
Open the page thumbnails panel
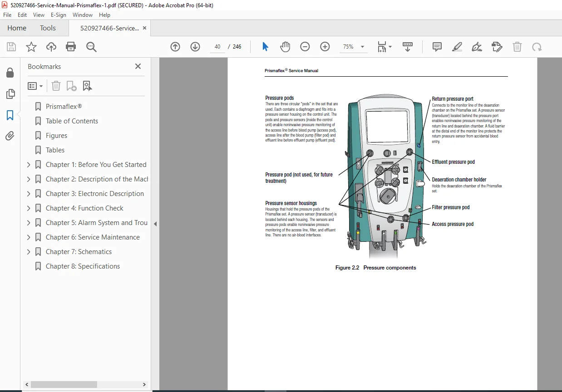pyautogui.click(x=10, y=94)
